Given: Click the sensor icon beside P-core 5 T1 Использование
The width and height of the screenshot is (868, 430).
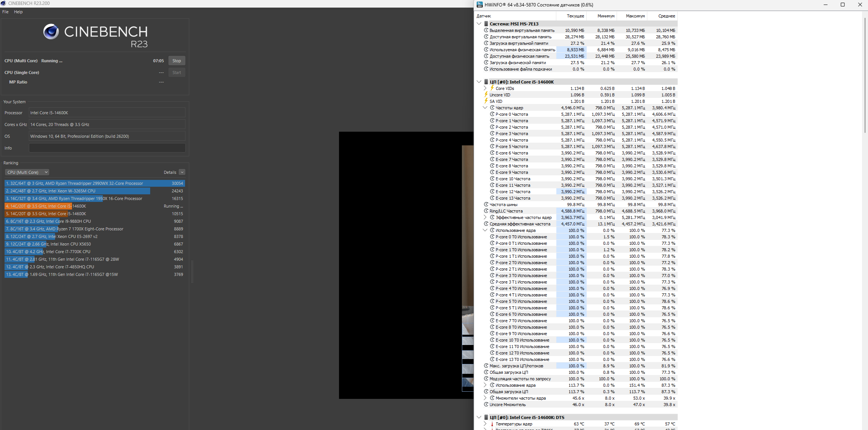Looking at the screenshot, I should (492, 307).
